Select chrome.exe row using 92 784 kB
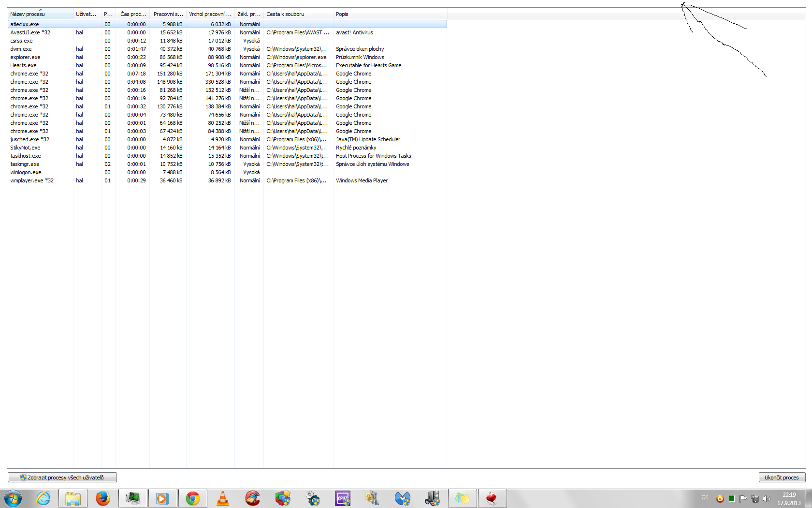 (x=227, y=98)
